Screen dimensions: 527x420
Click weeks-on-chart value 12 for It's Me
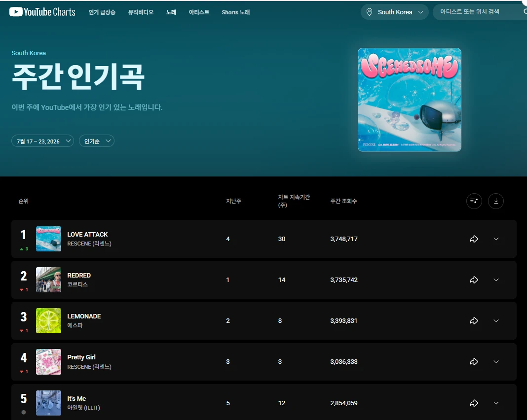(x=282, y=403)
